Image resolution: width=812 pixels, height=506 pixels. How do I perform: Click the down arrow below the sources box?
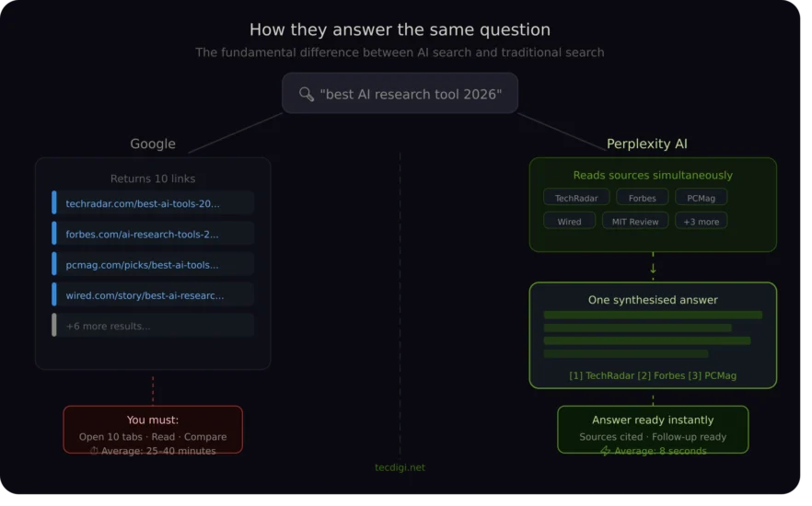[x=653, y=268]
